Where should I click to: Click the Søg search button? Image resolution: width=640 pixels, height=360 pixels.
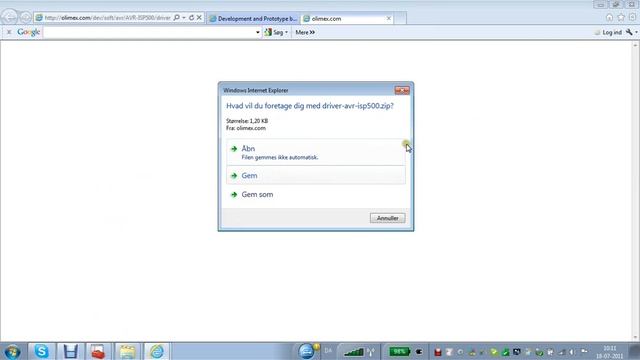click(x=274, y=32)
